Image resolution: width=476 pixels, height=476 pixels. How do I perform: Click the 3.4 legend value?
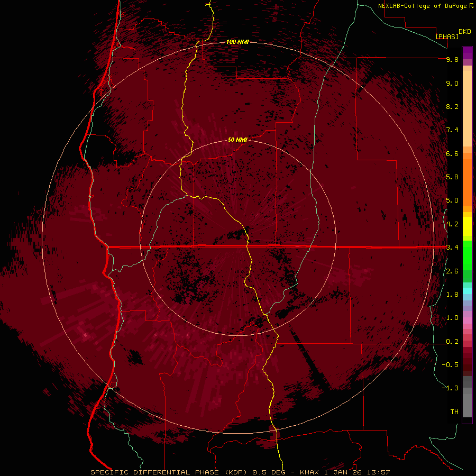pos(452,248)
